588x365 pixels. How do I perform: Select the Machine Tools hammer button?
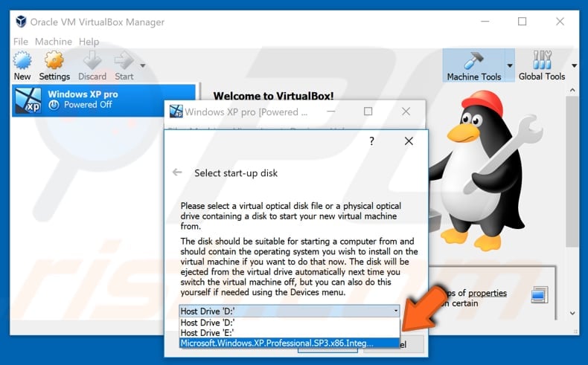[473, 65]
